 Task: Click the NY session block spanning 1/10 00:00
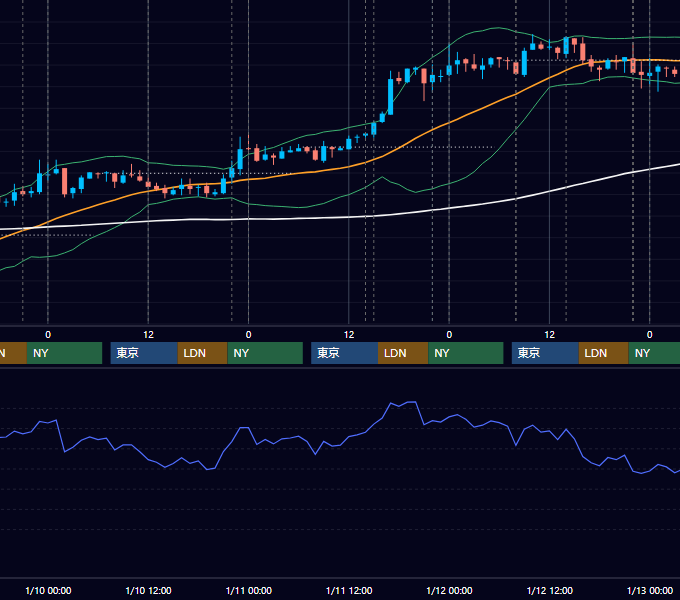pos(64,353)
